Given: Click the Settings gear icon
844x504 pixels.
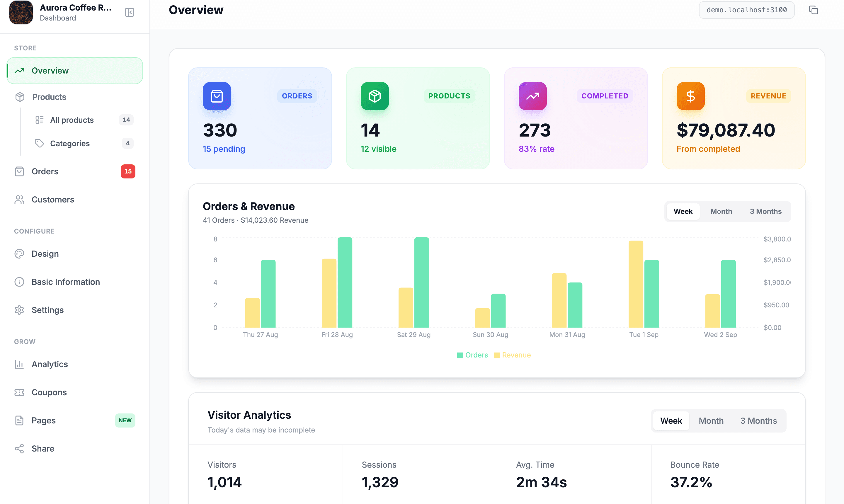Looking at the screenshot, I should click(19, 310).
